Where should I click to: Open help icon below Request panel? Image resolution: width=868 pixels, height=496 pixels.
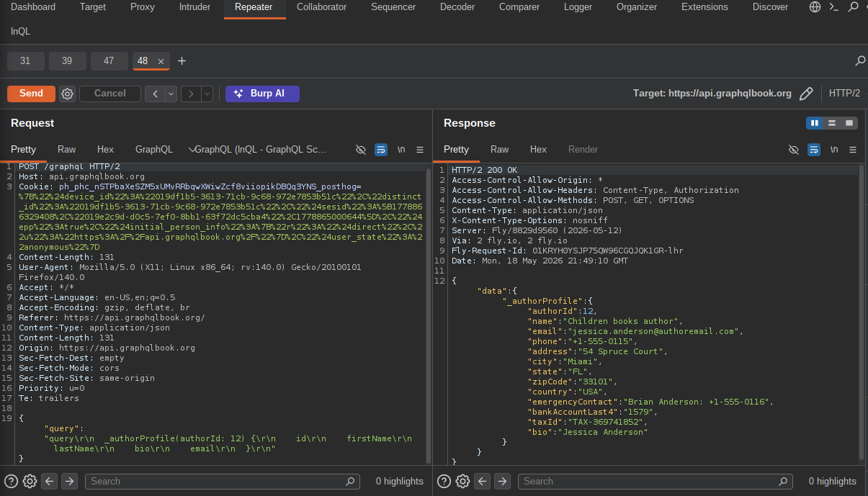point(11,481)
